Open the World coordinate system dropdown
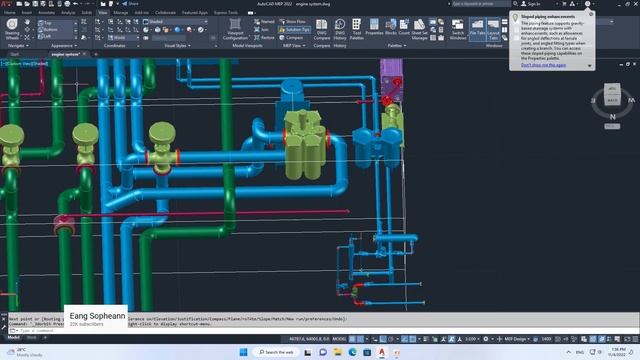640x360 pixels. point(123,38)
